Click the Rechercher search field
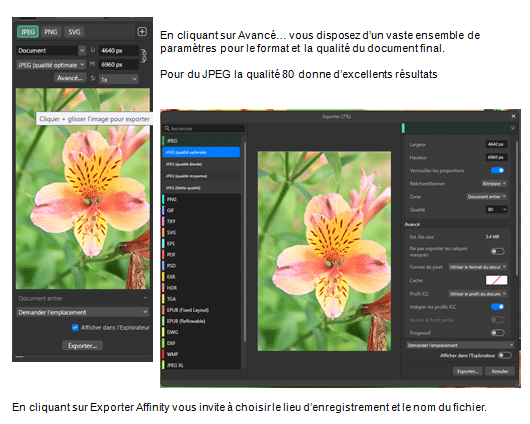Screen dimensions: 530x424 [204, 128]
